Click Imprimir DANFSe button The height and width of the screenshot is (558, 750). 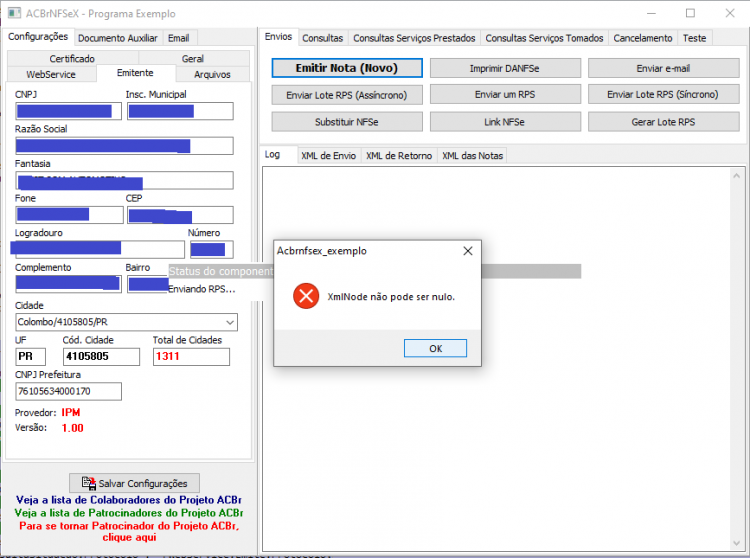point(505,68)
